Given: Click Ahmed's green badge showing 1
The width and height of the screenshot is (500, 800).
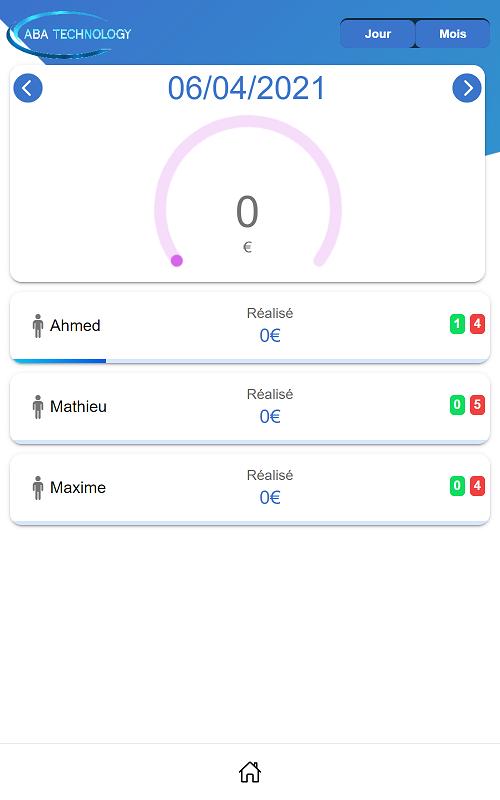Looking at the screenshot, I should tap(457, 323).
